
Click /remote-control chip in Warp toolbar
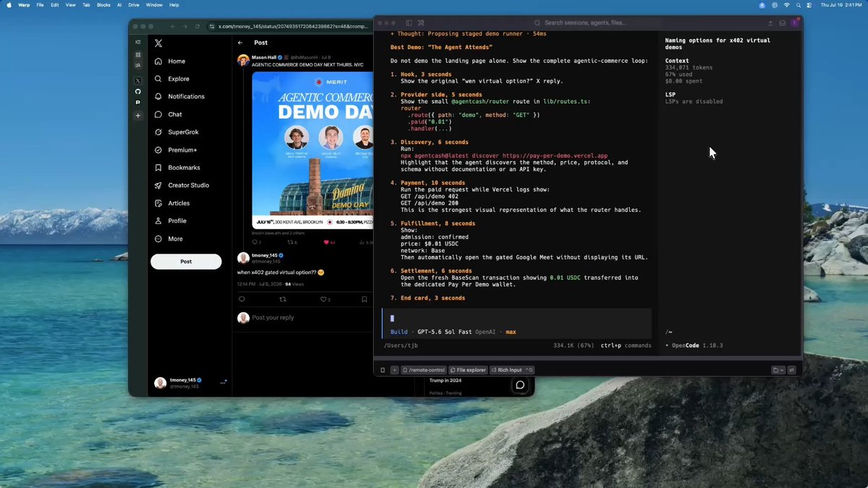point(424,370)
